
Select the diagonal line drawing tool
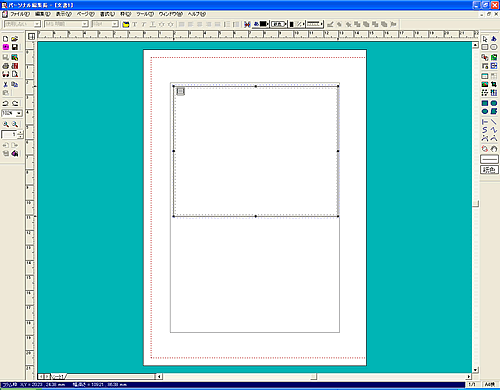pos(494,122)
